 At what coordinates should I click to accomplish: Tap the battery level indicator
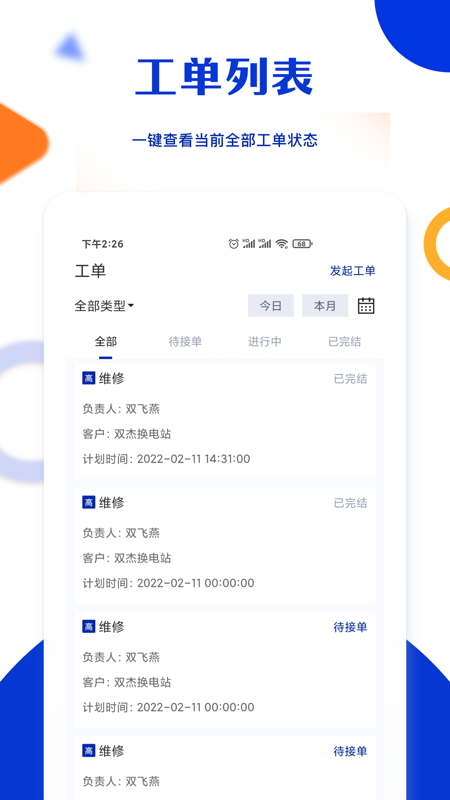tap(302, 244)
